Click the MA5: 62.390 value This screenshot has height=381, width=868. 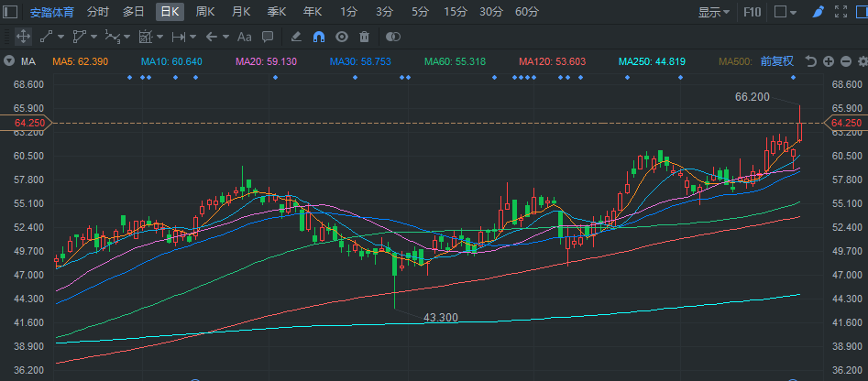point(81,61)
